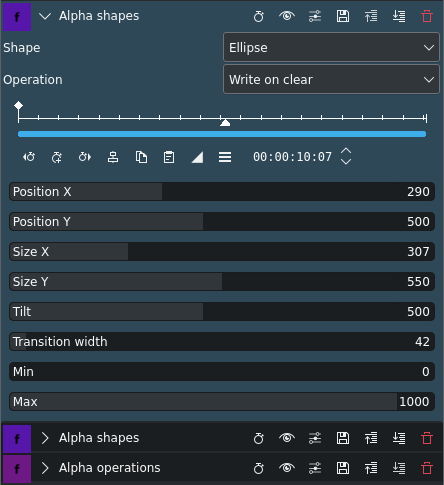Open keyframe options hamburger menu
444x485 pixels.
click(225, 157)
